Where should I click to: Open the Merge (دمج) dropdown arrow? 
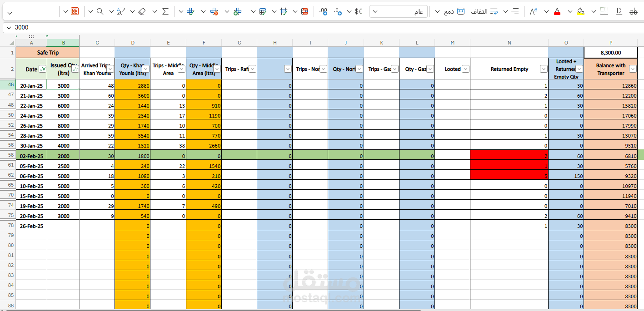coord(438,11)
